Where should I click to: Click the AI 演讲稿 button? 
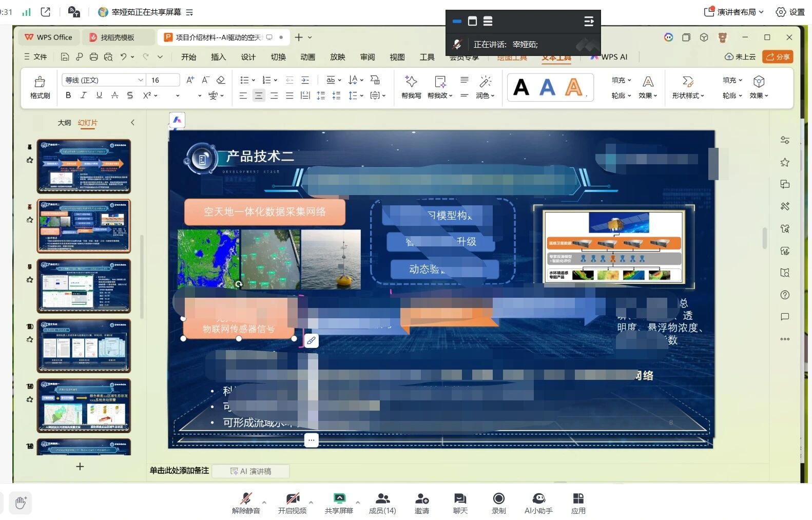tap(250, 471)
